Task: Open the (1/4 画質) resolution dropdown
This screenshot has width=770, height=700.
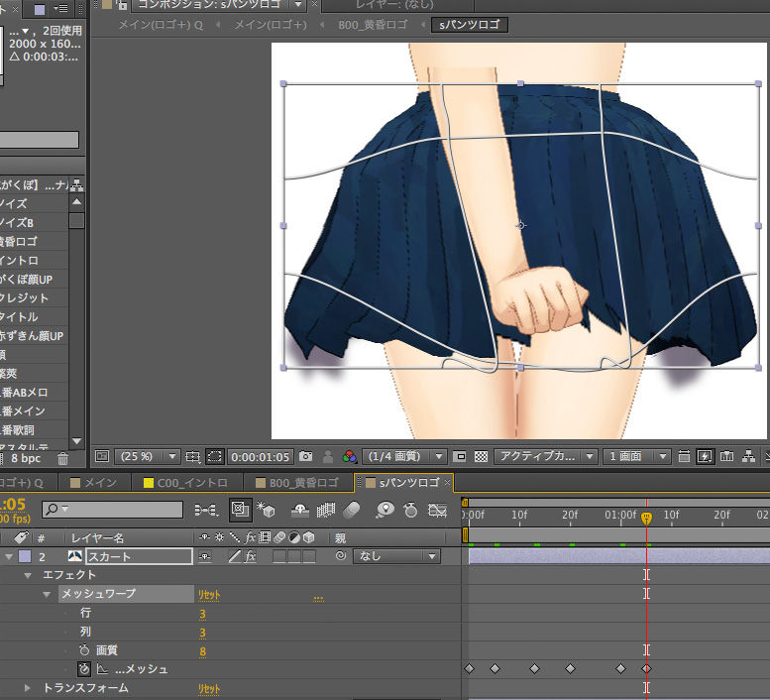Action: pos(403,456)
